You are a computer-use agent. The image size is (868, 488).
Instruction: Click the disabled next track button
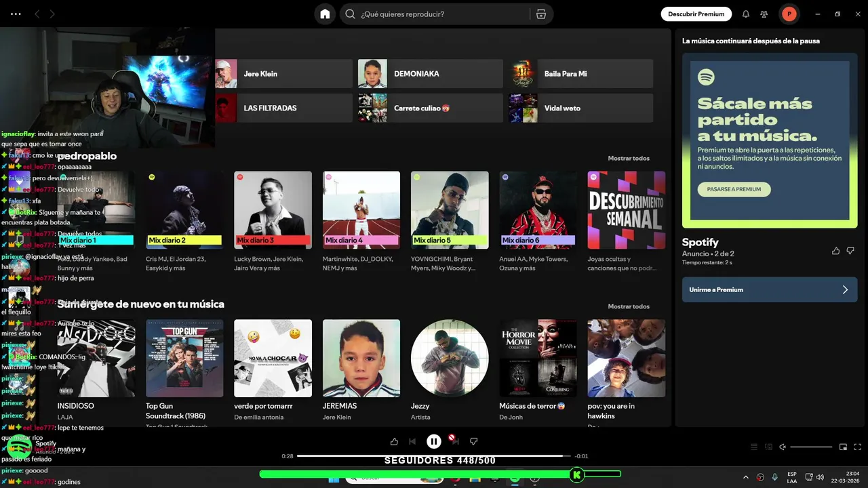(x=455, y=441)
